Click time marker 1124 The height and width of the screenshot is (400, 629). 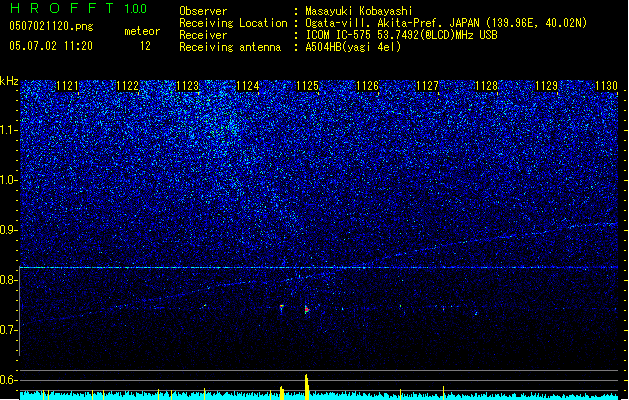[x=248, y=86]
